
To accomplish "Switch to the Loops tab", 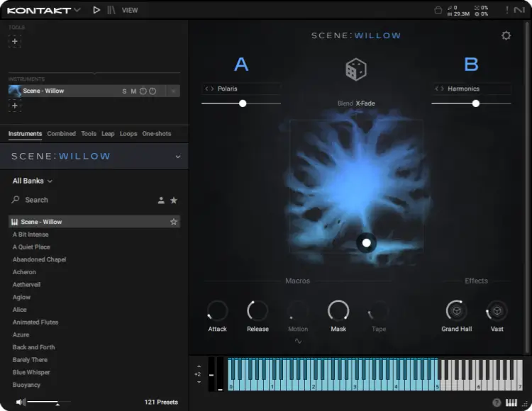I will (x=128, y=134).
